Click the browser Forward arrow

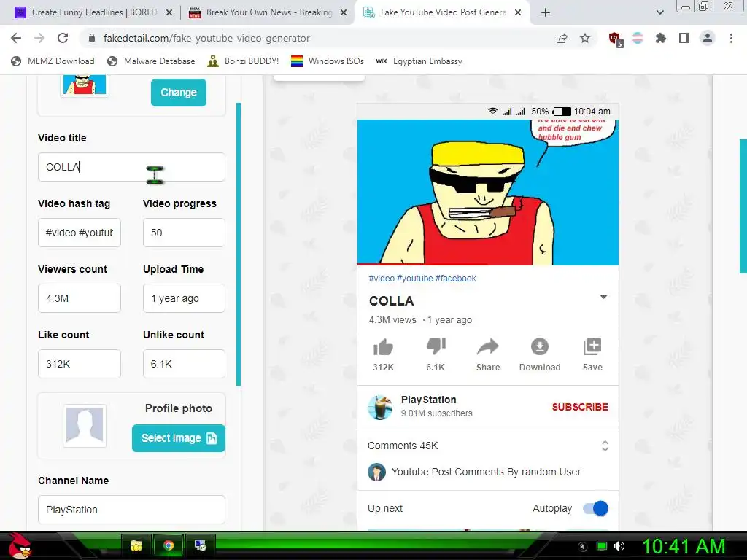pyautogui.click(x=39, y=38)
